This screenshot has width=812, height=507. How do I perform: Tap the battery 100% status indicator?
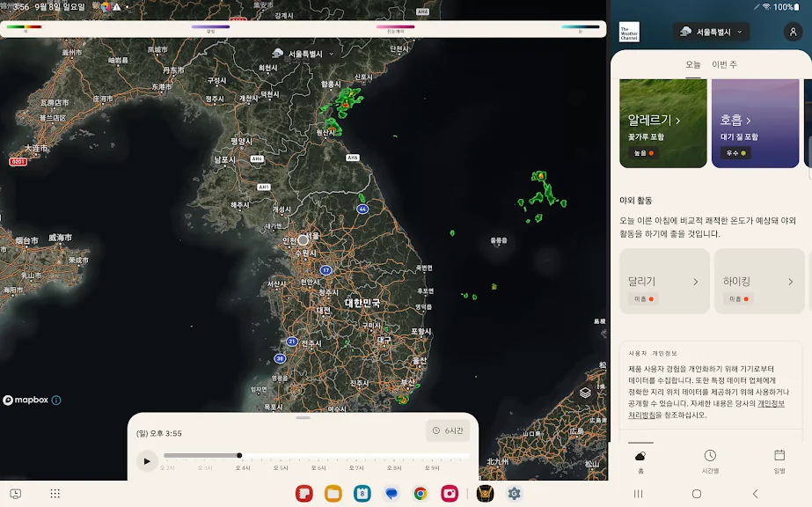click(x=786, y=7)
